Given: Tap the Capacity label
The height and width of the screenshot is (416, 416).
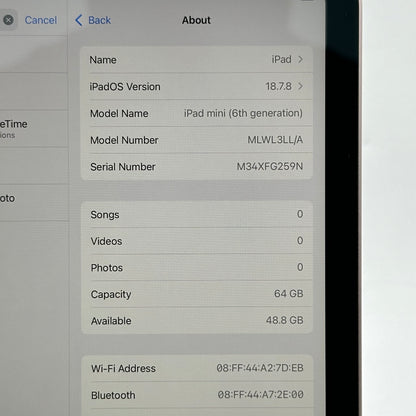Looking at the screenshot, I should coord(111,295).
